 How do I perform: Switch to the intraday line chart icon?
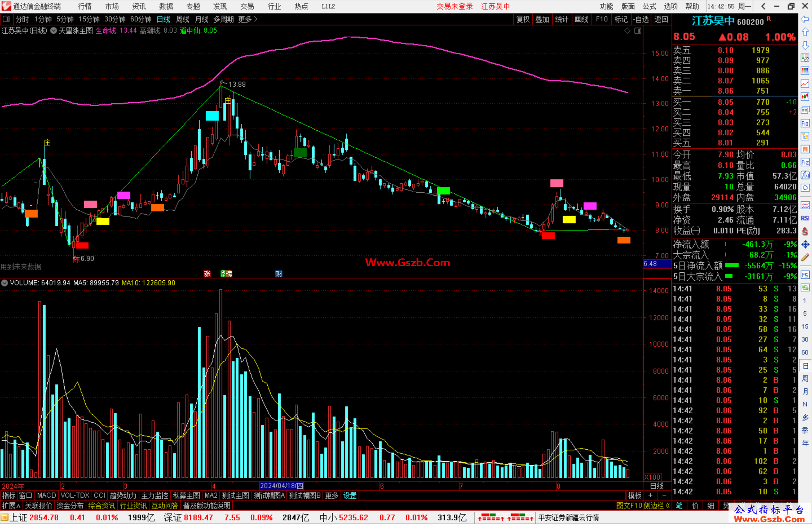(x=805, y=84)
